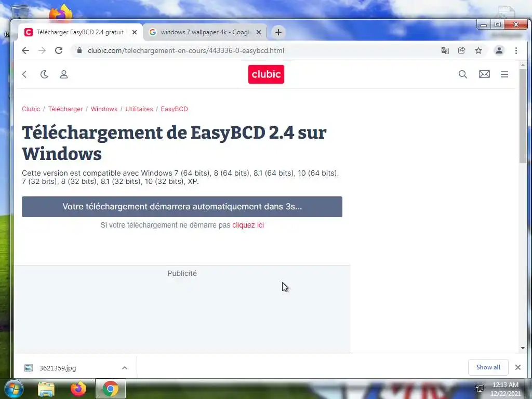Image resolution: width=532 pixels, height=399 pixels.
Task: Close the Télécharger EasyBCD tab
Action: [x=135, y=32]
